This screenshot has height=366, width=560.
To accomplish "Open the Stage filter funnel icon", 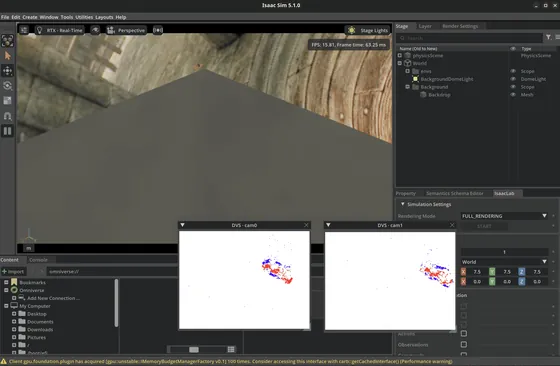I will pyautogui.click(x=548, y=37).
